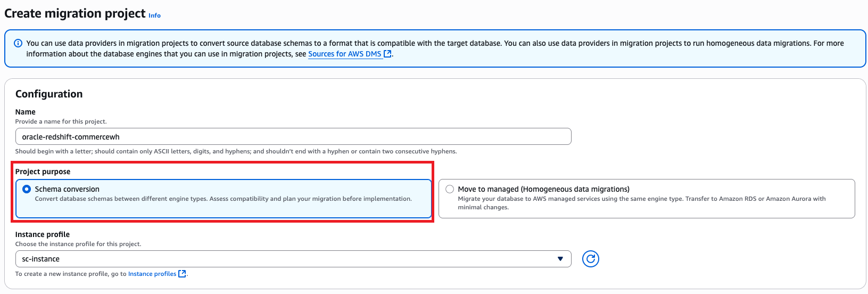Select Move to managed radio button
868x294 pixels.
450,189
